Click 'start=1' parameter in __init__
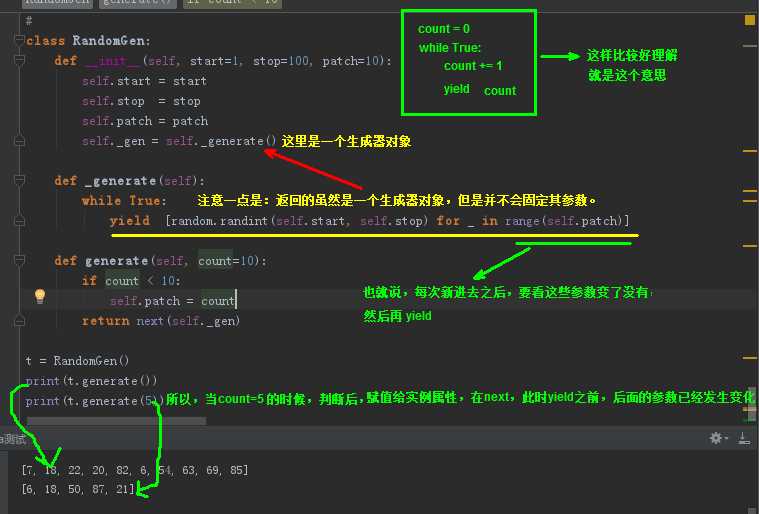Image resolution: width=759 pixels, height=514 pixels. tap(214, 61)
